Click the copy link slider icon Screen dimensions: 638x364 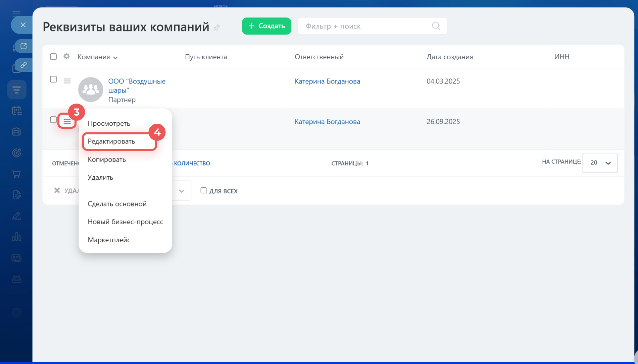(x=23, y=65)
